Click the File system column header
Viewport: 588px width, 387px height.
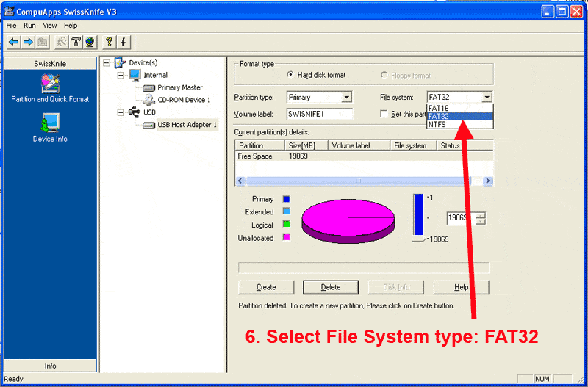[x=414, y=145]
